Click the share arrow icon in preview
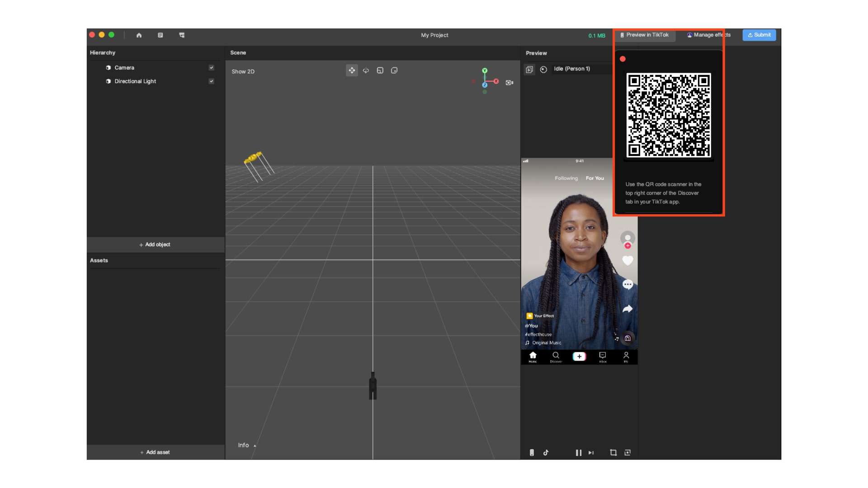The height and width of the screenshot is (488, 868). [627, 309]
